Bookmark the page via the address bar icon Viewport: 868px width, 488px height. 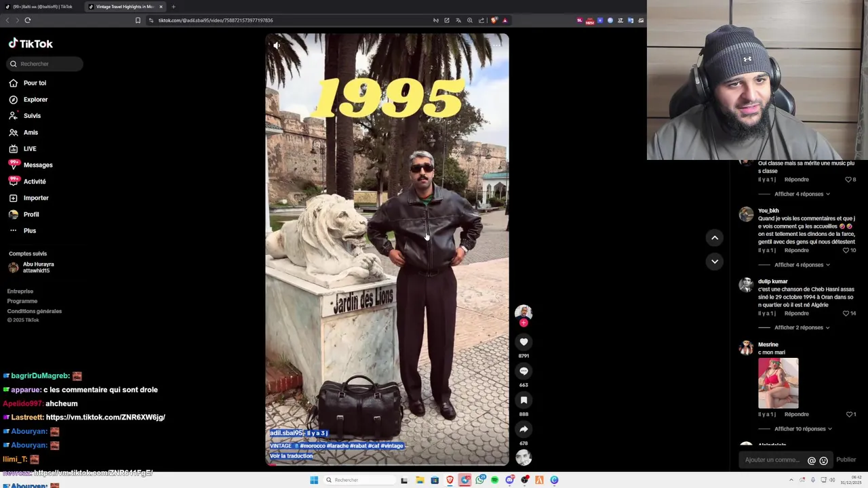(x=138, y=20)
